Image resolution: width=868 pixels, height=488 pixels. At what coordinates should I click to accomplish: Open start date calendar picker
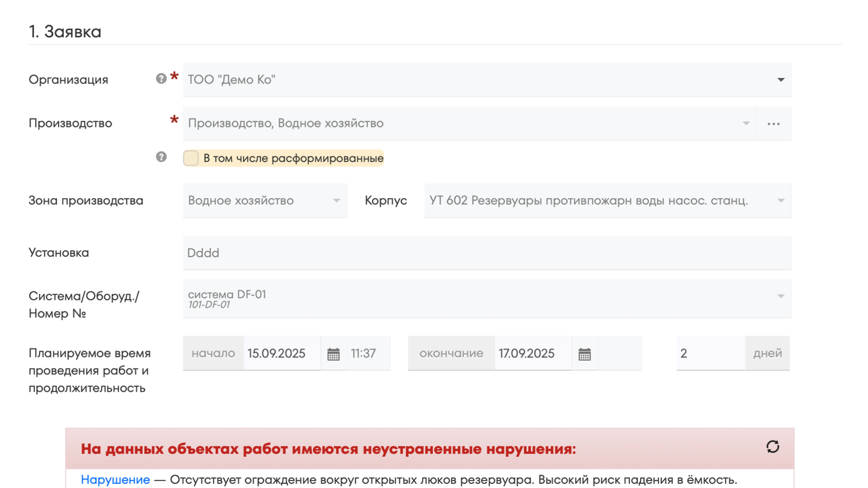pos(333,353)
